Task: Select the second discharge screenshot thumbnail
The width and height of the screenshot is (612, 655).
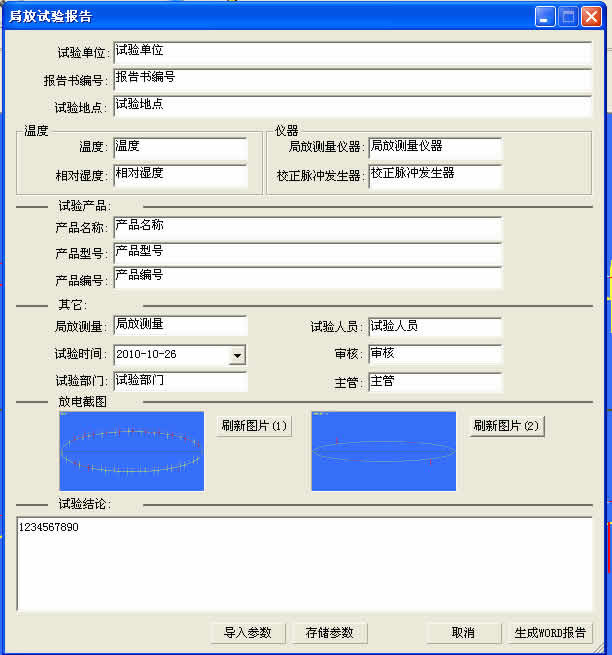Action: pos(383,451)
